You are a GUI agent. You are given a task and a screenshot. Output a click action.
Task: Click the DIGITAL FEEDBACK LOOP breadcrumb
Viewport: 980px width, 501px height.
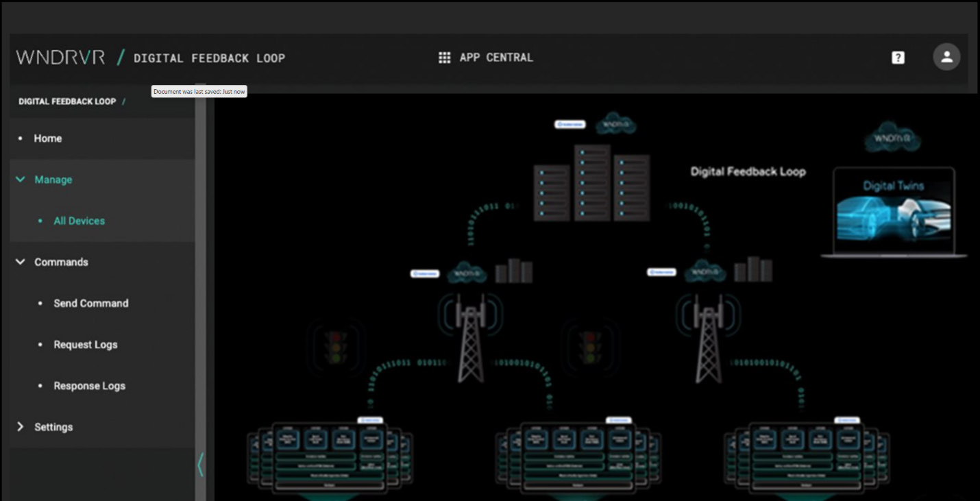[x=67, y=101]
